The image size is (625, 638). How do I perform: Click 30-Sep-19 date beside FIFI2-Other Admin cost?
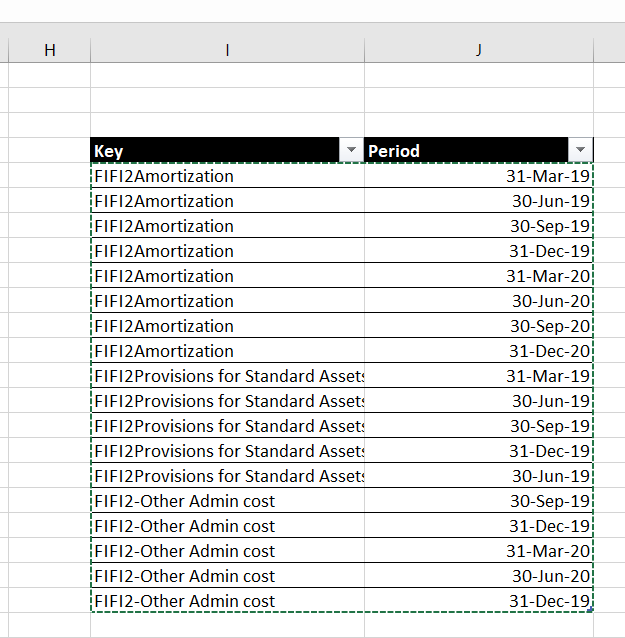(479, 501)
